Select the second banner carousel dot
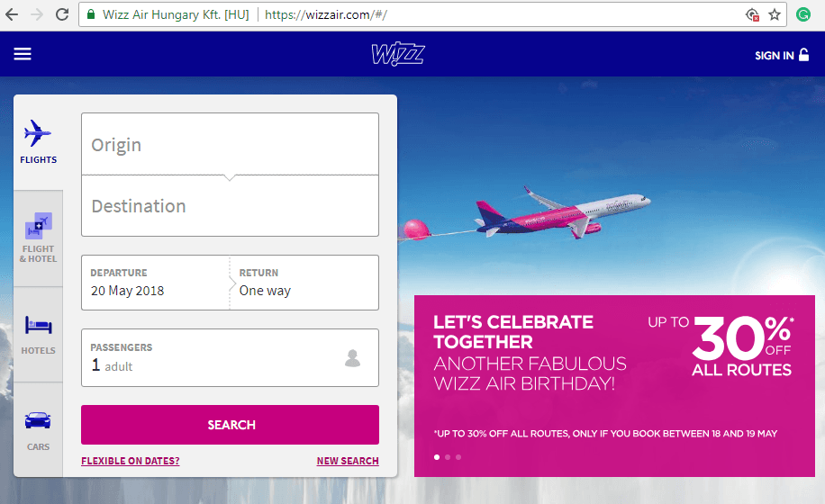Screen dimensions: 825x504 (448, 457)
